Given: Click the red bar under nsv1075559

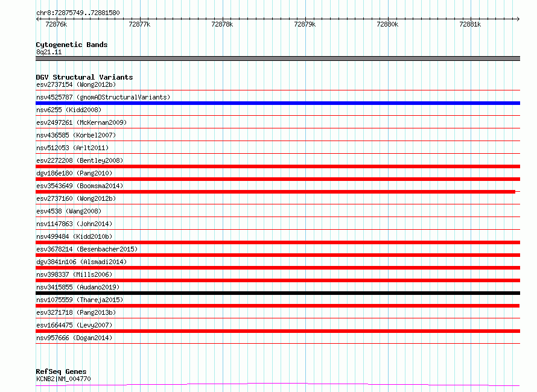Looking at the screenshot, I should [x=278, y=306].
